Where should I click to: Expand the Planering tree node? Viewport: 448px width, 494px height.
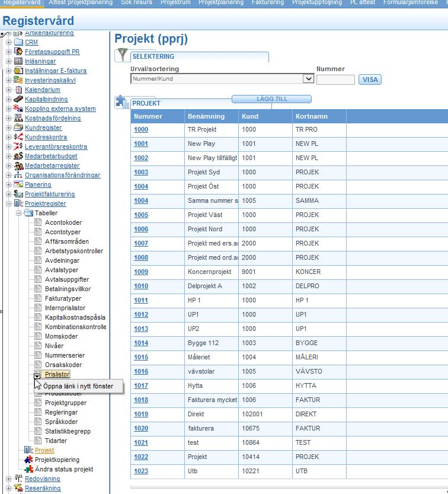[x=8, y=184]
